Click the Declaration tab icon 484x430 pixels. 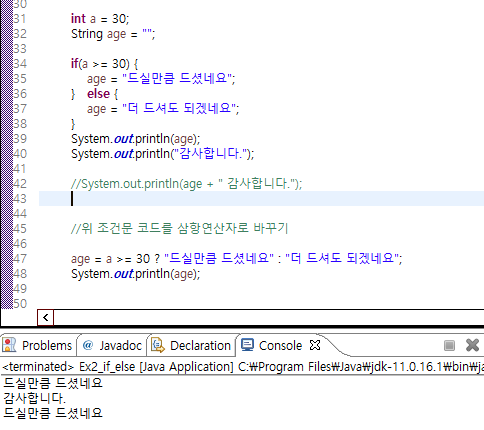[x=158, y=345]
